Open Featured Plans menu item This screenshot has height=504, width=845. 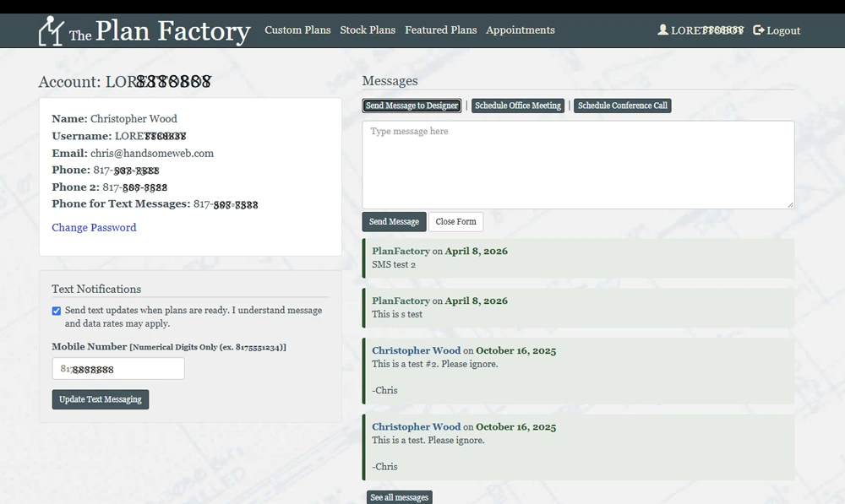pos(441,30)
